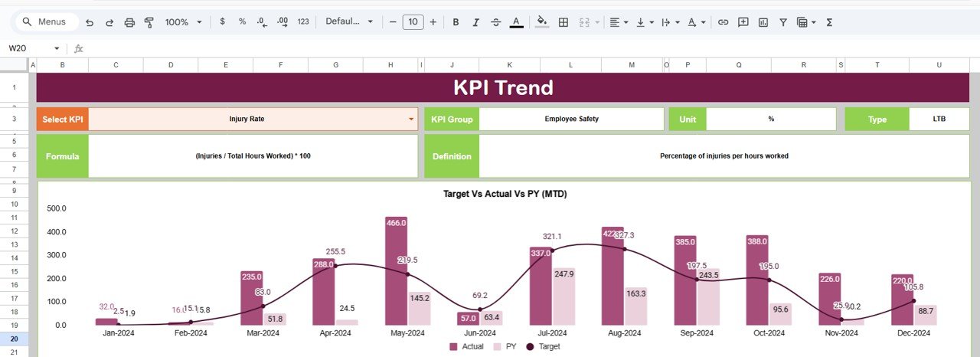Open the Functions sigma icon

click(x=829, y=22)
